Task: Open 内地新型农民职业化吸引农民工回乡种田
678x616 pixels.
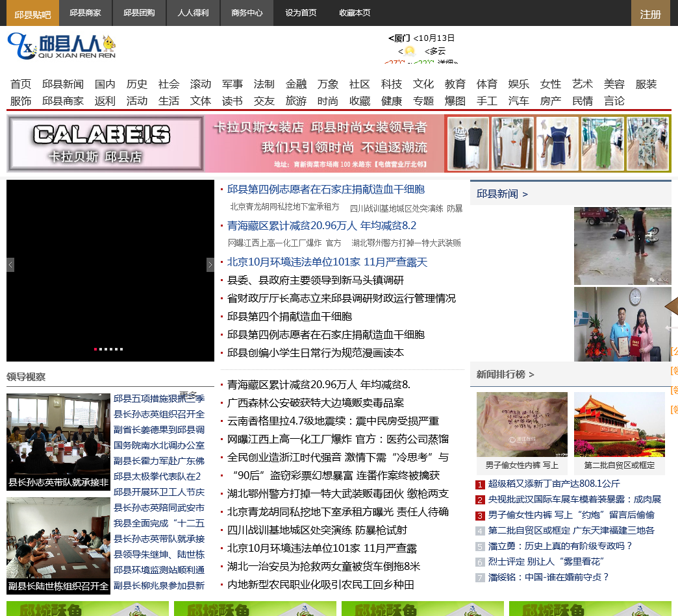Action: pyautogui.click(x=321, y=584)
